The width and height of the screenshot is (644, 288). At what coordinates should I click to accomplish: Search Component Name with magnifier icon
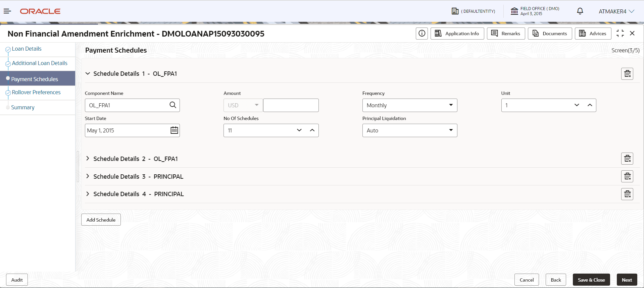[173, 105]
